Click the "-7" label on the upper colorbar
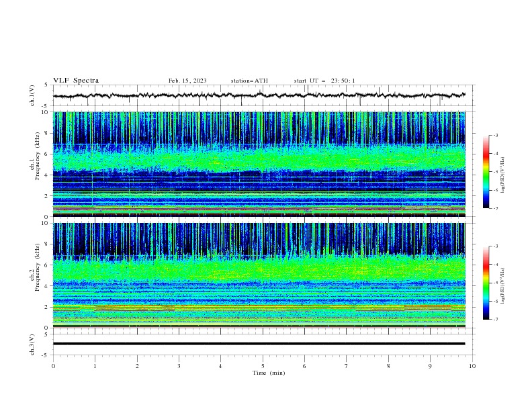 click(x=495, y=208)
